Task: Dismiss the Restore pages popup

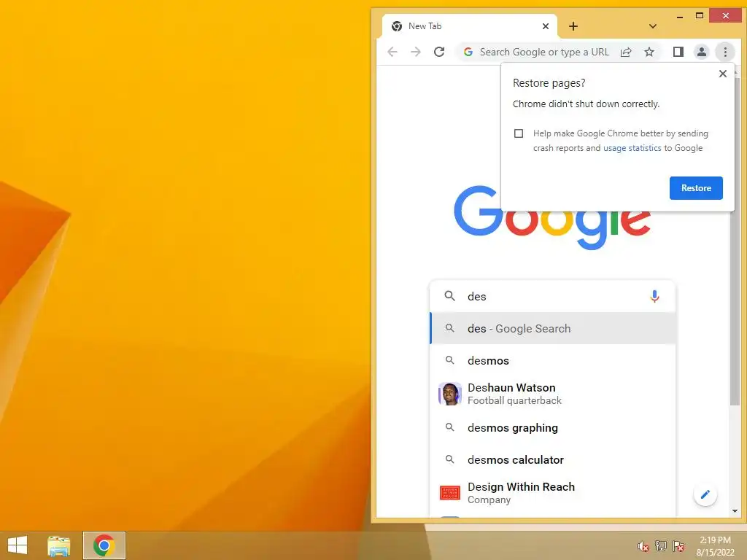Action: click(723, 74)
